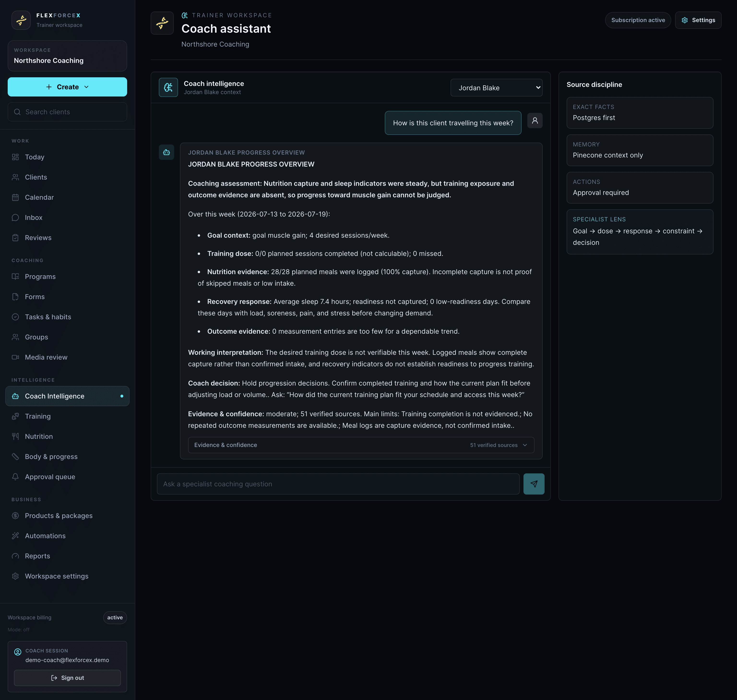
Task: Open the Nutrition utensils icon
Action: point(15,437)
